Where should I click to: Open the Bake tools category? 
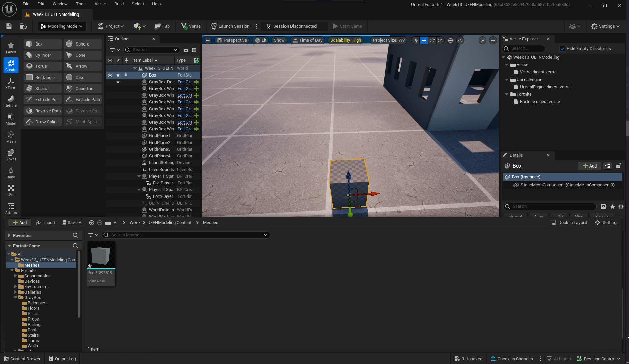(11, 173)
